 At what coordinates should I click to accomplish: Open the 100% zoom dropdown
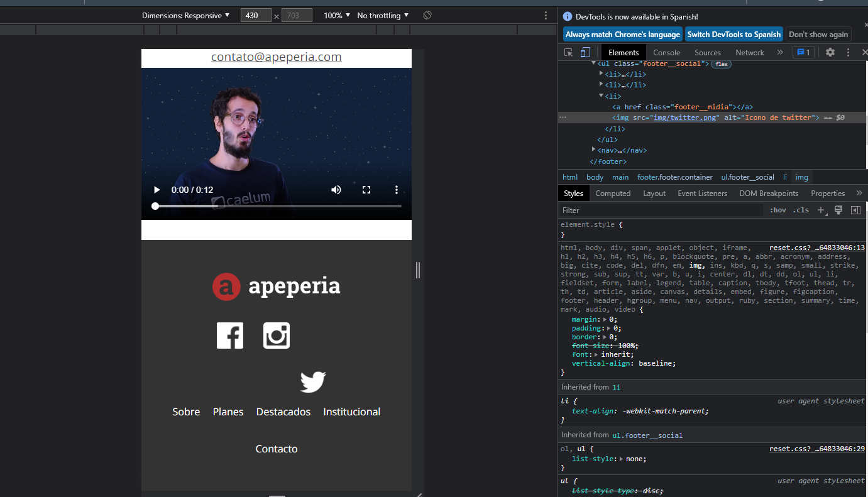(337, 15)
